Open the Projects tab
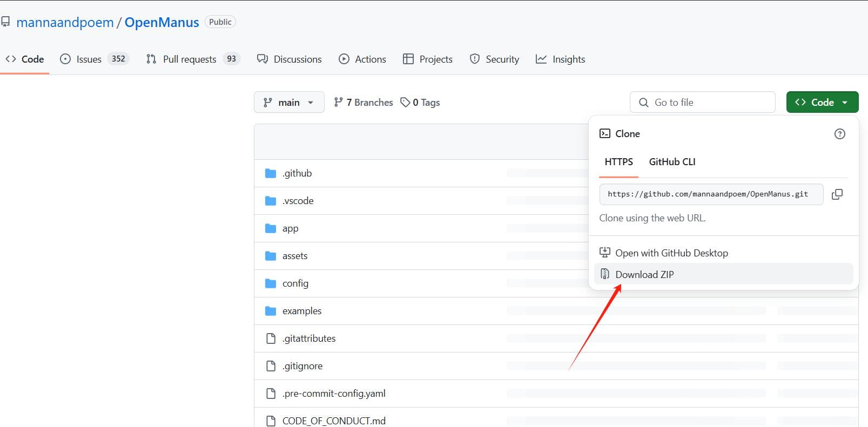The height and width of the screenshot is (427, 868). pyautogui.click(x=428, y=59)
